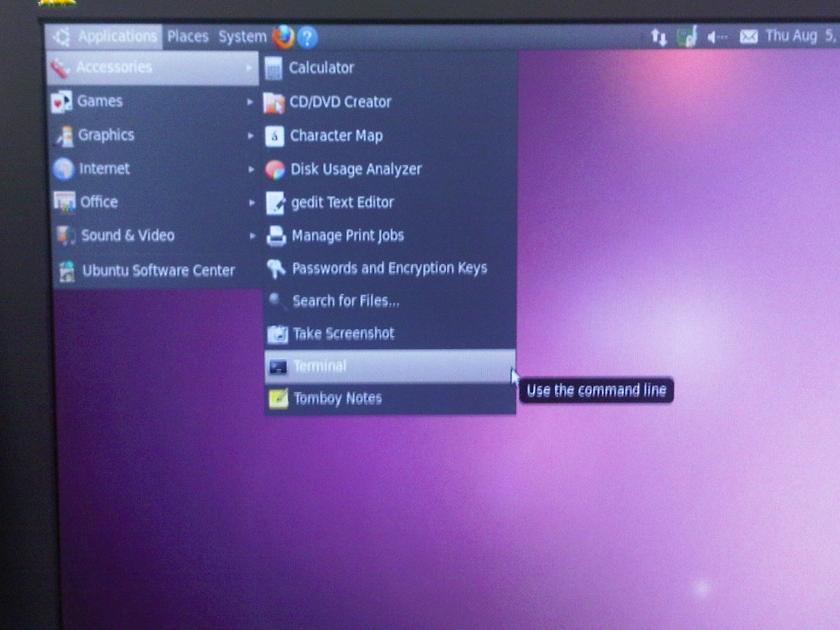
Task: Open Manage Print Jobs
Action: coord(390,236)
